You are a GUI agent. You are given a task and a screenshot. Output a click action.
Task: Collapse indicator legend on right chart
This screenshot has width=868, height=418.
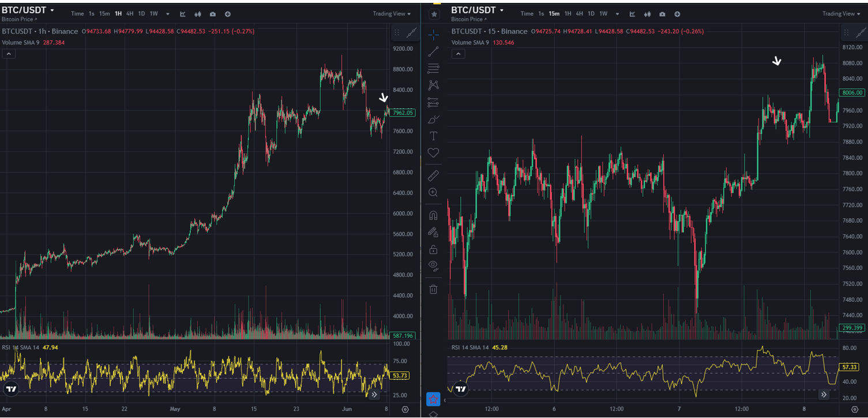[458, 54]
